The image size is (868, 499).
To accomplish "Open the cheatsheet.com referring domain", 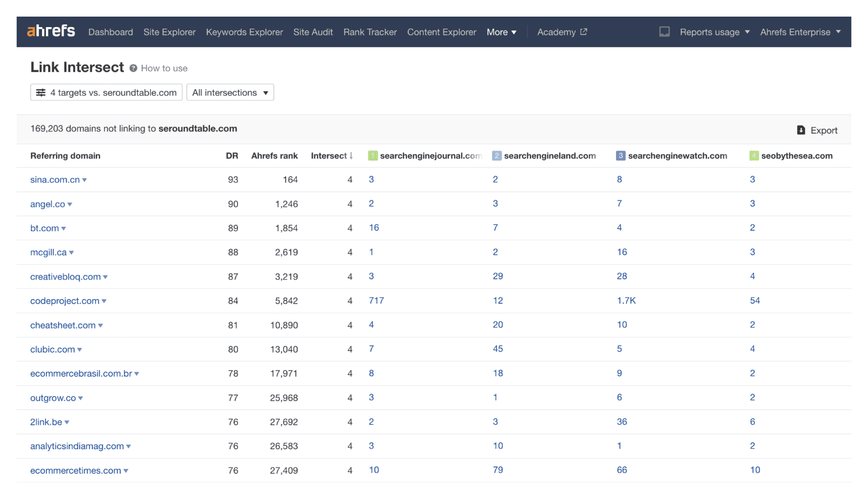I will coord(63,325).
